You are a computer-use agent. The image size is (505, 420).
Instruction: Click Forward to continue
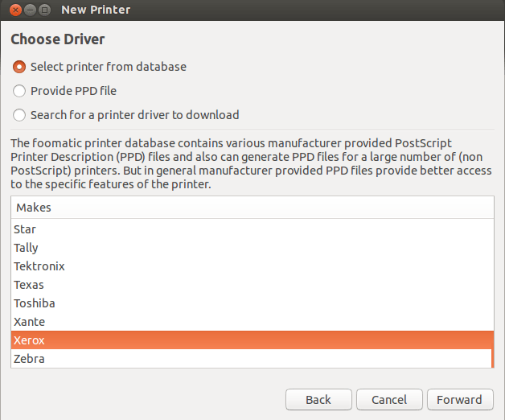460,400
